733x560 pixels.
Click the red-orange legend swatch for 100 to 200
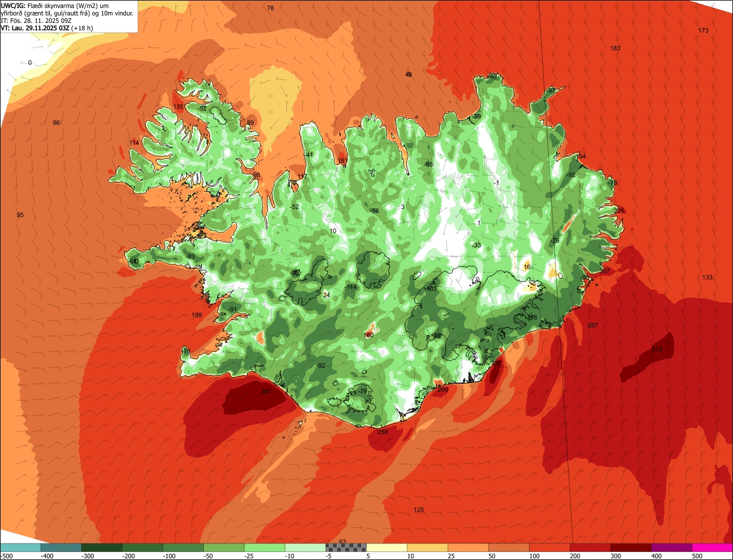(549, 548)
